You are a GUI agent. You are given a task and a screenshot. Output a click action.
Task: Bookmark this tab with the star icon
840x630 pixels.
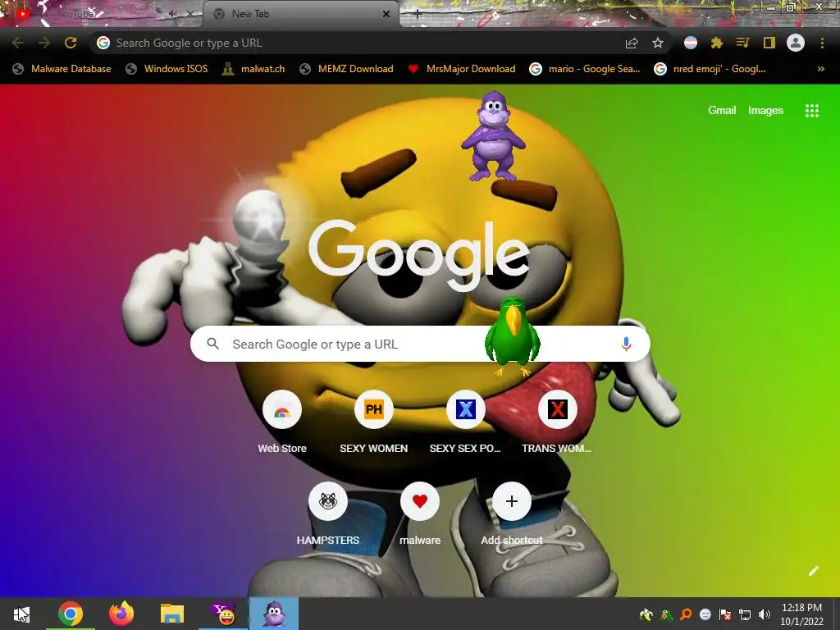click(658, 43)
